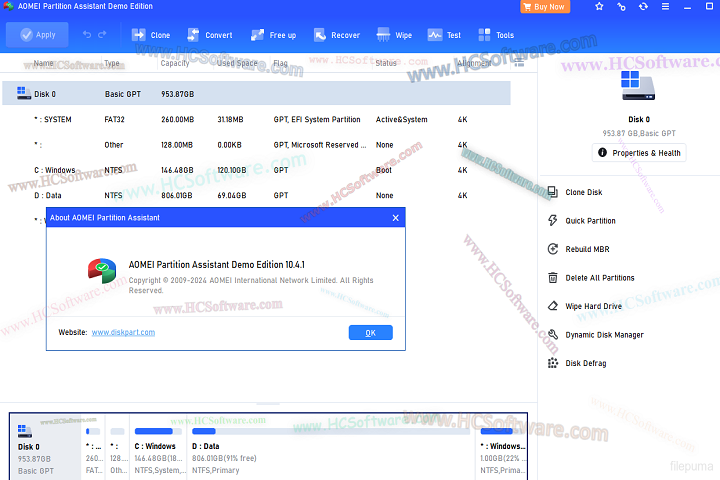The height and width of the screenshot is (480, 720).
Task: Click the C: Windows usage bar in disk map
Action: (x=158, y=431)
